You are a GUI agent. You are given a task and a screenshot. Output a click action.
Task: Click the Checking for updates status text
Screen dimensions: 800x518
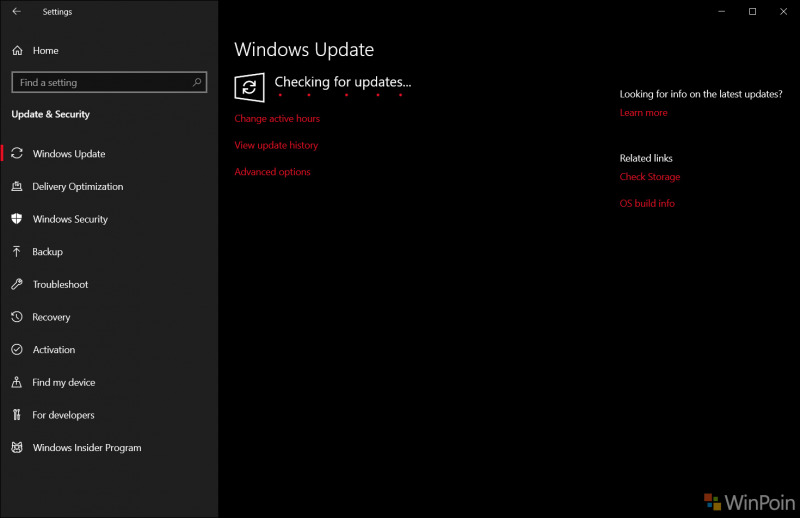(x=343, y=82)
